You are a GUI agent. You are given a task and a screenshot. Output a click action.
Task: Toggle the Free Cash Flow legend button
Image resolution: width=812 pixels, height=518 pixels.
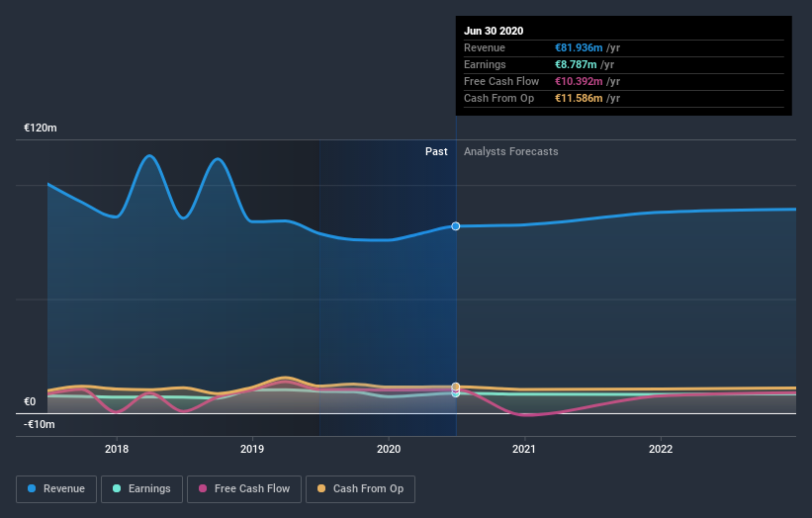pos(244,489)
